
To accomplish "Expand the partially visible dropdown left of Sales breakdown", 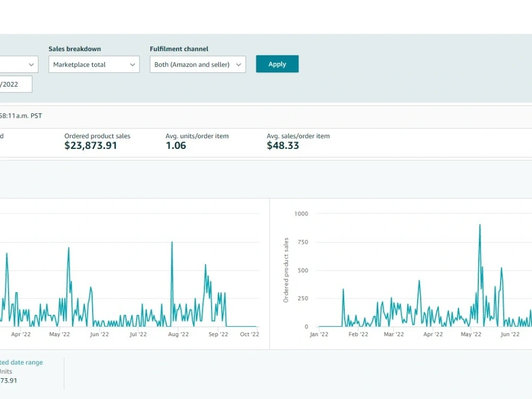I will coord(19,64).
